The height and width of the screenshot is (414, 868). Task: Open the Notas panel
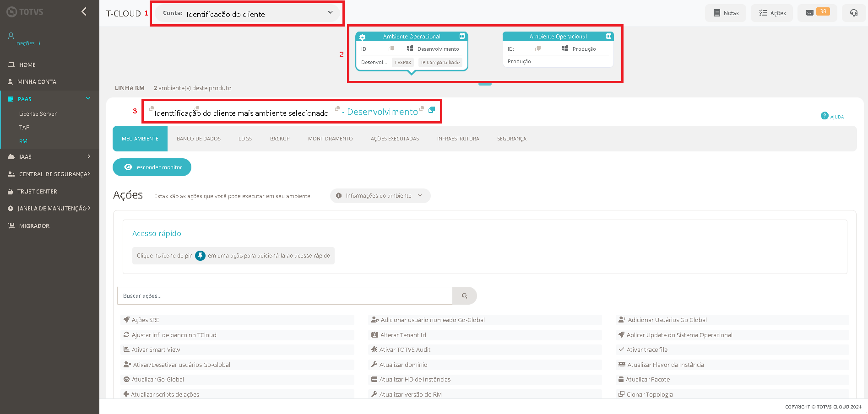tap(726, 13)
